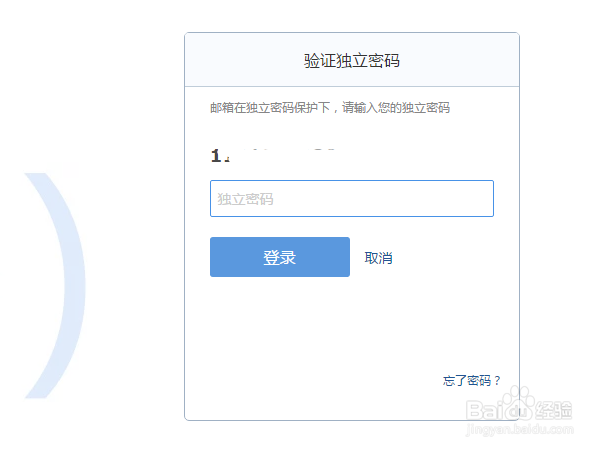Click the 验证独立密码 dialog title

pyautogui.click(x=351, y=60)
